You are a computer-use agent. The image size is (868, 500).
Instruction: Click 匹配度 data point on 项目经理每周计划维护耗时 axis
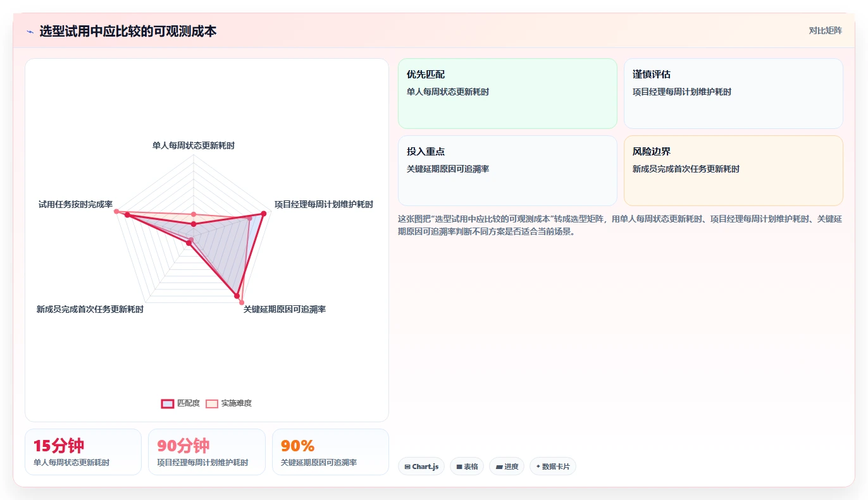(x=263, y=214)
